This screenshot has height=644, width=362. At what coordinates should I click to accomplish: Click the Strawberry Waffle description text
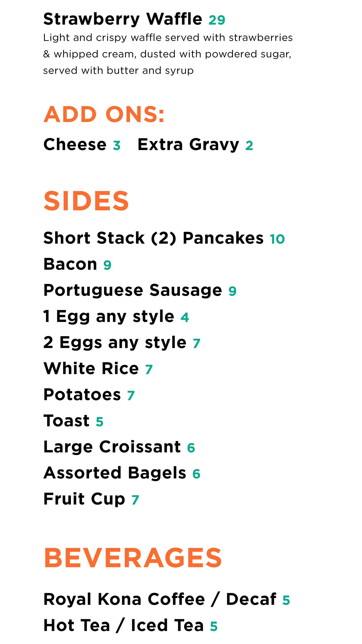167,54
